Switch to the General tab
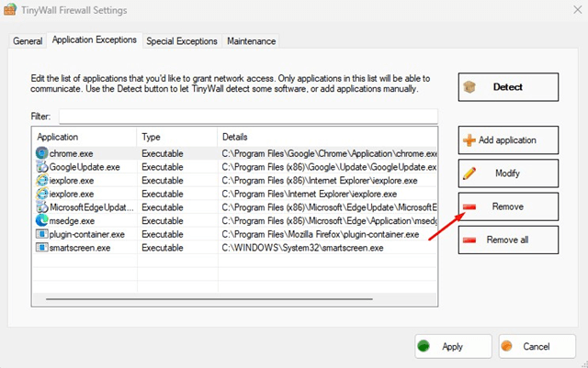The width and height of the screenshot is (588, 368). [x=28, y=41]
